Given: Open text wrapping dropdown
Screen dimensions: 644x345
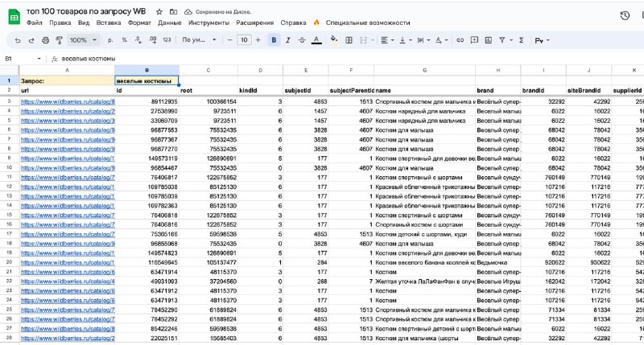Looking at the screenshot, I should tap(423, 40).
